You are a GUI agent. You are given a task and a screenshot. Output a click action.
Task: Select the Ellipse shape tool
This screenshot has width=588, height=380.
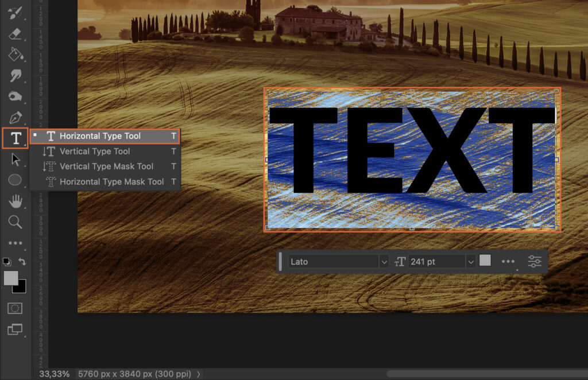tap(14, 180)
